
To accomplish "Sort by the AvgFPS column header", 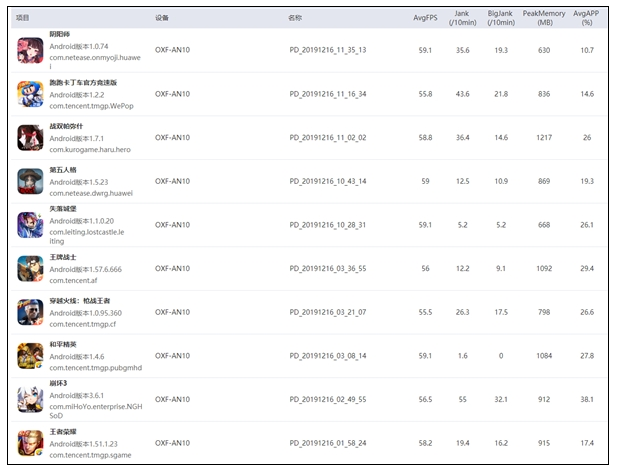I will click(x=427, y=18).
